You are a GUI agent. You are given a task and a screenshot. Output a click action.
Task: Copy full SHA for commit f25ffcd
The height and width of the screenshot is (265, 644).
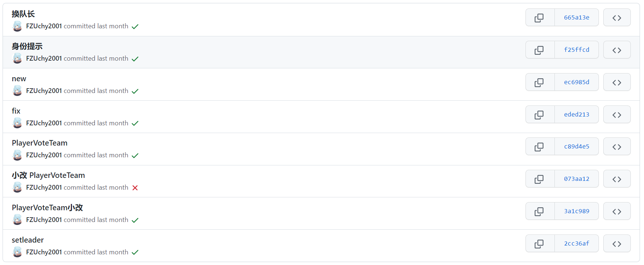point(539,50)
